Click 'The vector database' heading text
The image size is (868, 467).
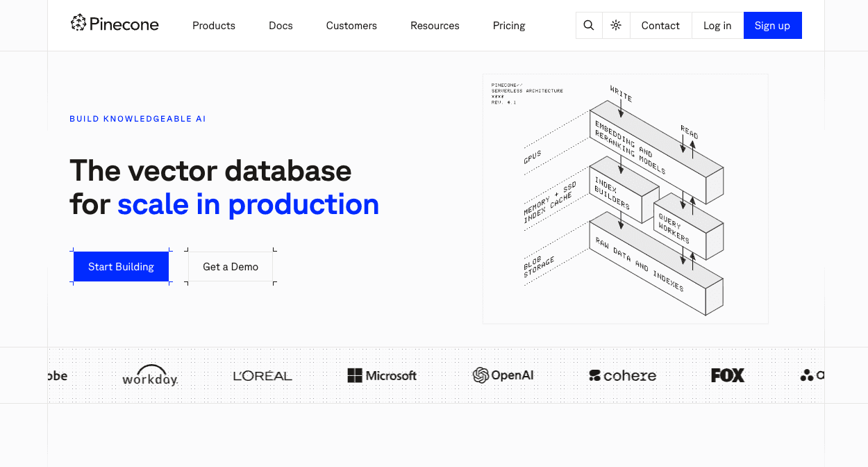(210, 170)
